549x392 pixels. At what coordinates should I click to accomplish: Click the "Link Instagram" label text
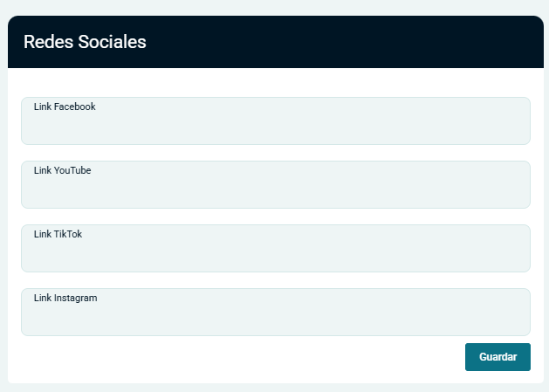(65, 298)
